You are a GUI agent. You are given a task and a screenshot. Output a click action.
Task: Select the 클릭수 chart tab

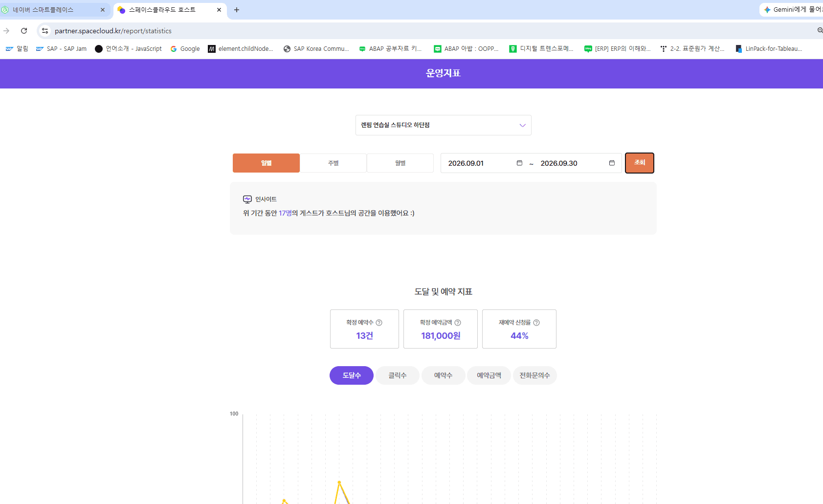[x=398, y=375]
